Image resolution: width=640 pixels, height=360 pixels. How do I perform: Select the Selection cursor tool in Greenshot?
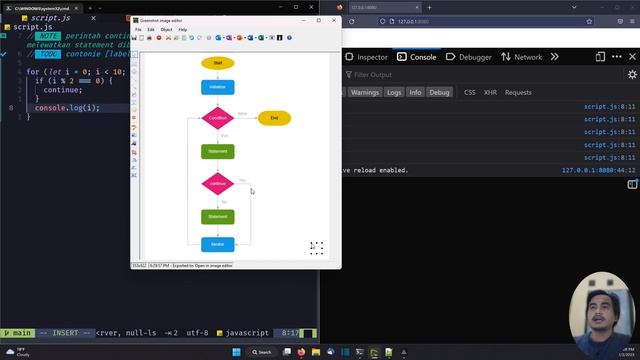[134, 54]
